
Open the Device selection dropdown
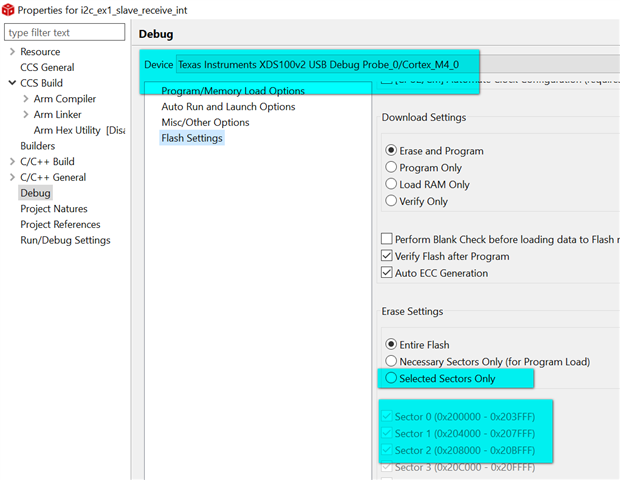[x=325, y=65]
